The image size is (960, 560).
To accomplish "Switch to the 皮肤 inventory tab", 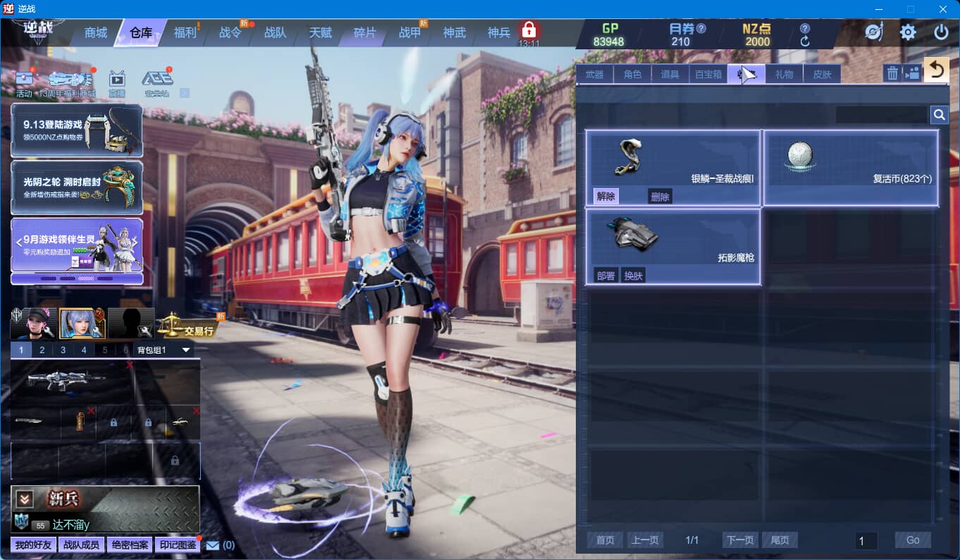I will coord(823,74).
